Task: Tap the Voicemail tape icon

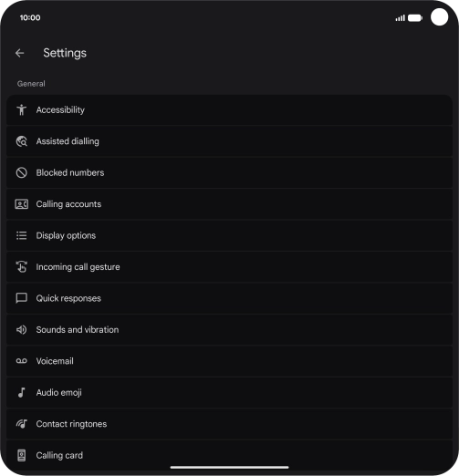Action: tap(22, 361)
